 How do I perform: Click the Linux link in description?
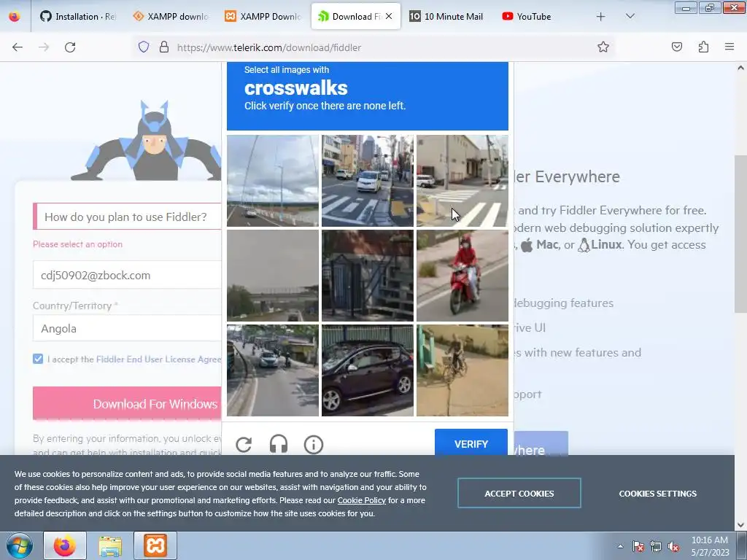[606, 245]
